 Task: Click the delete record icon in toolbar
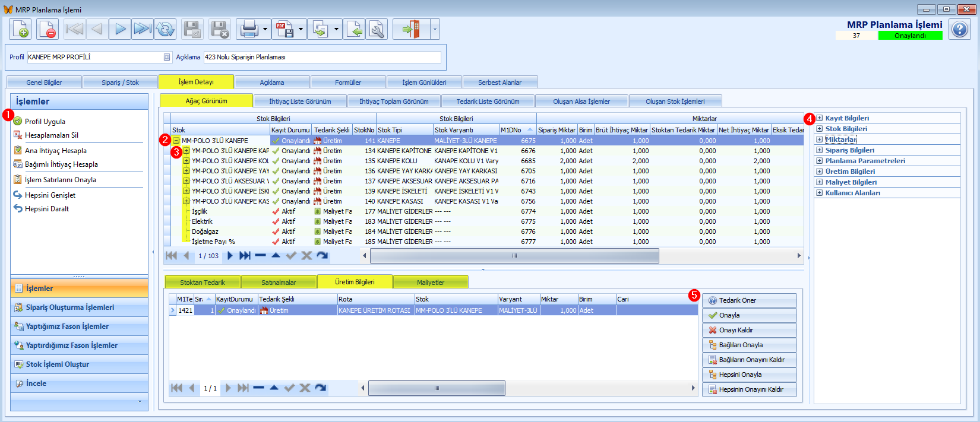(x=48, y=29)
